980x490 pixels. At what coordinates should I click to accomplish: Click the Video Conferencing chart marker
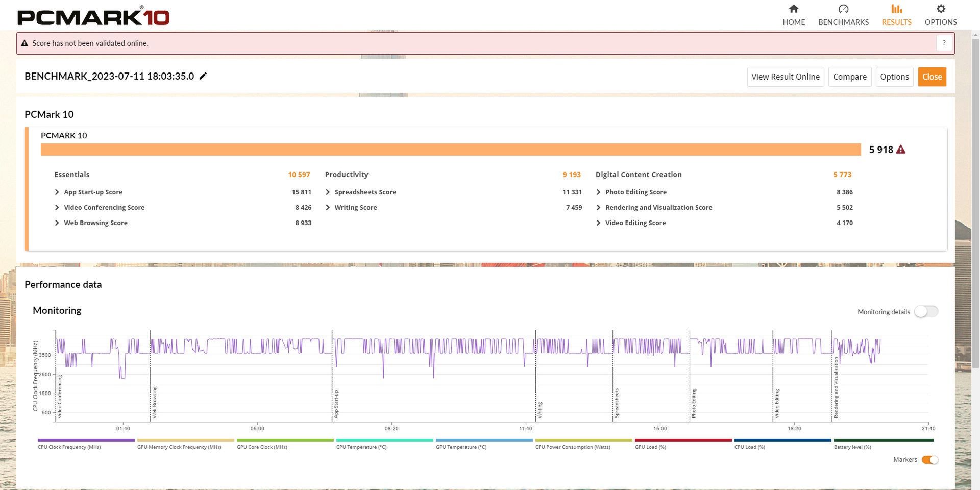(60, 397)
